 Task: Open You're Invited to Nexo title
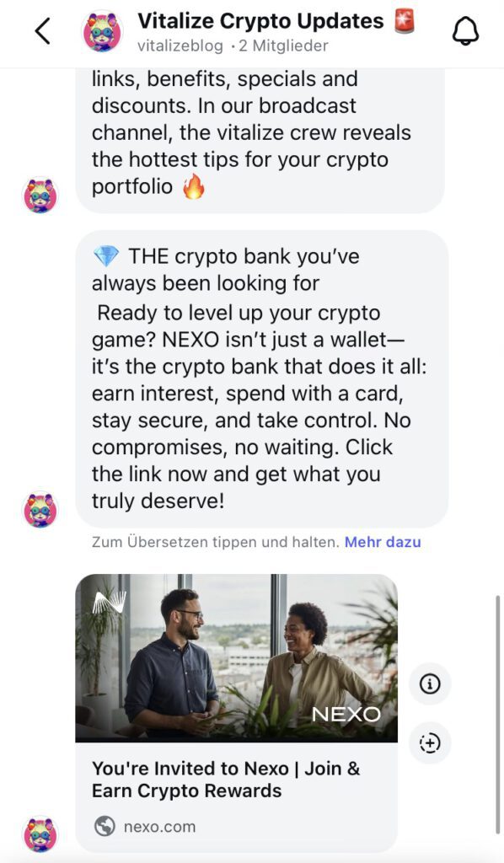[226, 780]
